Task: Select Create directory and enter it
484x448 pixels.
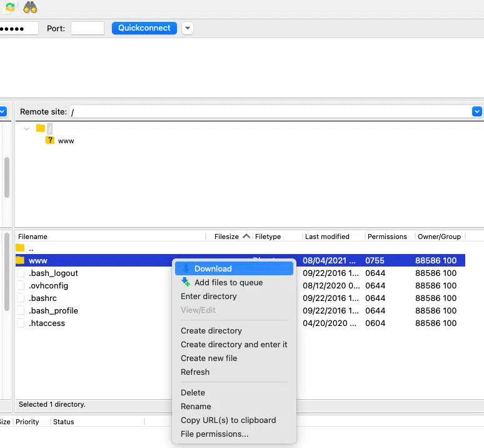Action: click(234, 345)
